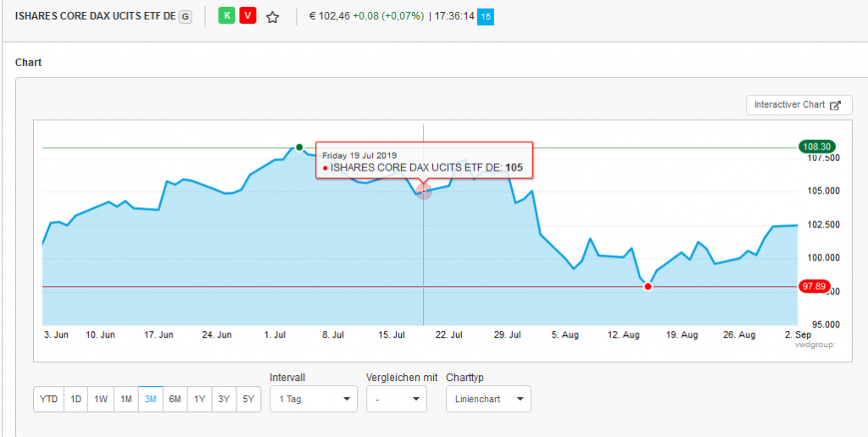This screenshot has height=437, width=868.
Task: Click the green K buy icon
Action: pyautogui.click(x=226, y=16)
